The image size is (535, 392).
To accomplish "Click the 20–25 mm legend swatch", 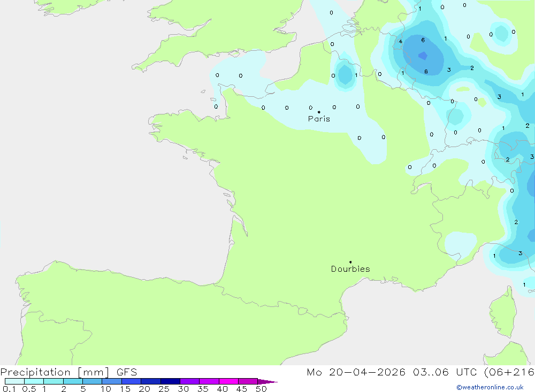I will 151,381.
